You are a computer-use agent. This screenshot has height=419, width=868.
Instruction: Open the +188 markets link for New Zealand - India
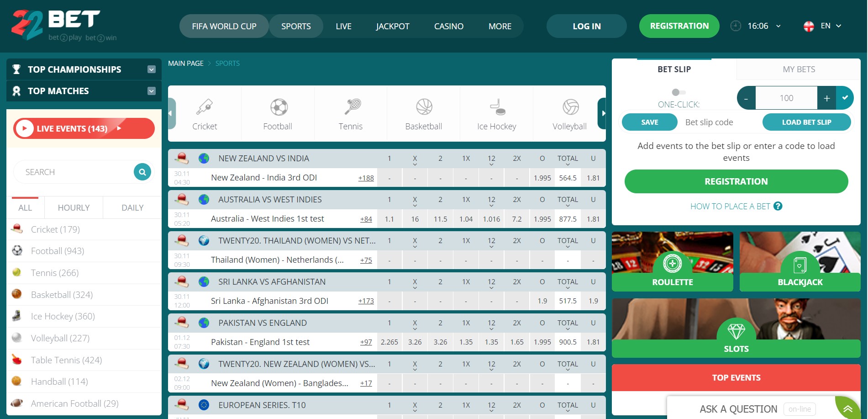pyautogui.click(x=366, y=178)
